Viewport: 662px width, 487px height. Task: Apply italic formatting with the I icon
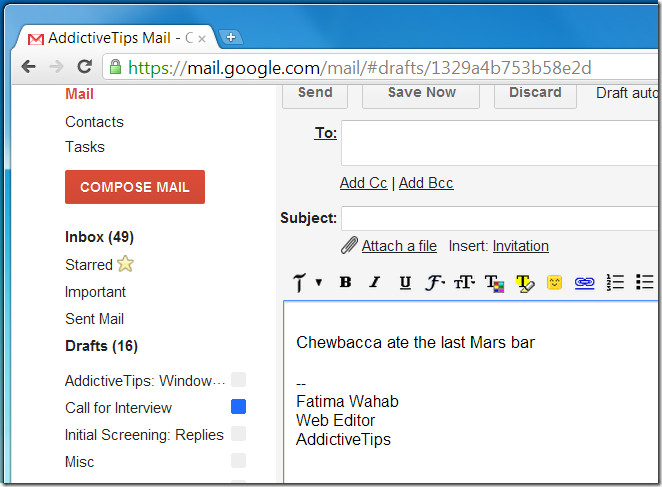coord(374,282)
